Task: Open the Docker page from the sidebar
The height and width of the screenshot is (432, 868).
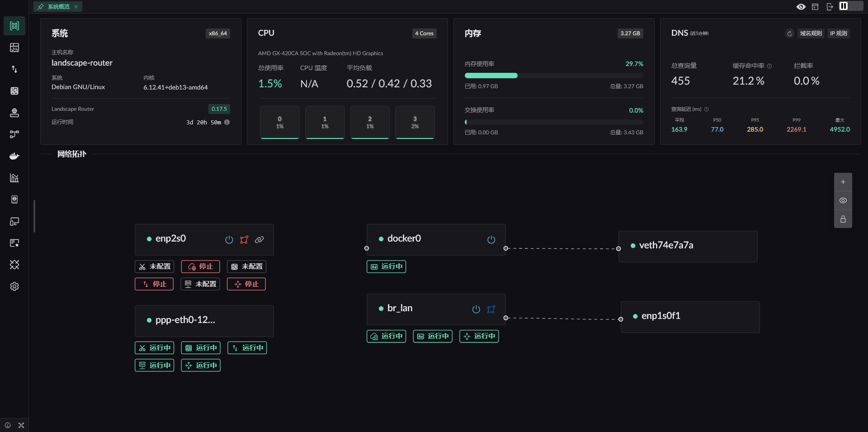Action: pos(14,156)
